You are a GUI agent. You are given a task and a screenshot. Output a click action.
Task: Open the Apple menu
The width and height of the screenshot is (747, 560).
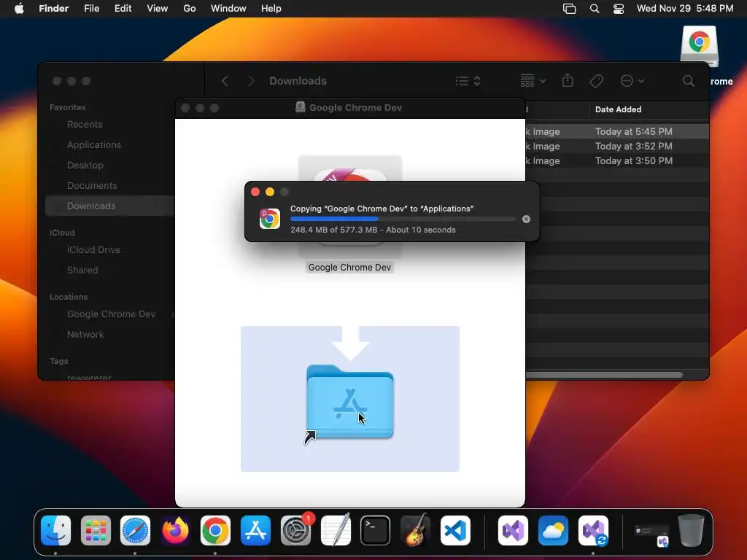(x=19, y=9)
